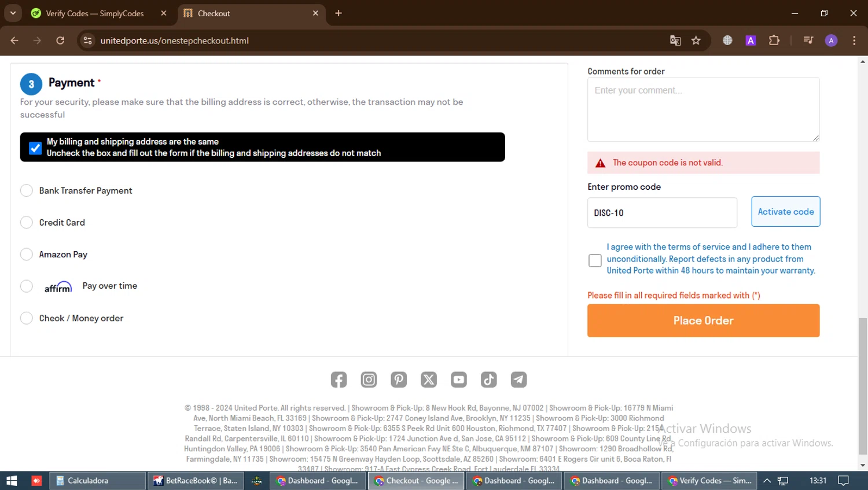
Task: Open the Facebook social icon
Action: pyautogui.click(x=339, y=380)
